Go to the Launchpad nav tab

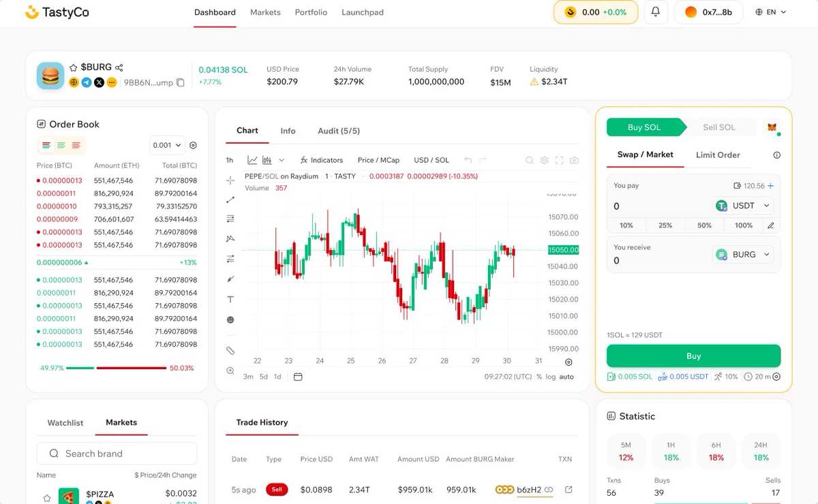[363, 12]
